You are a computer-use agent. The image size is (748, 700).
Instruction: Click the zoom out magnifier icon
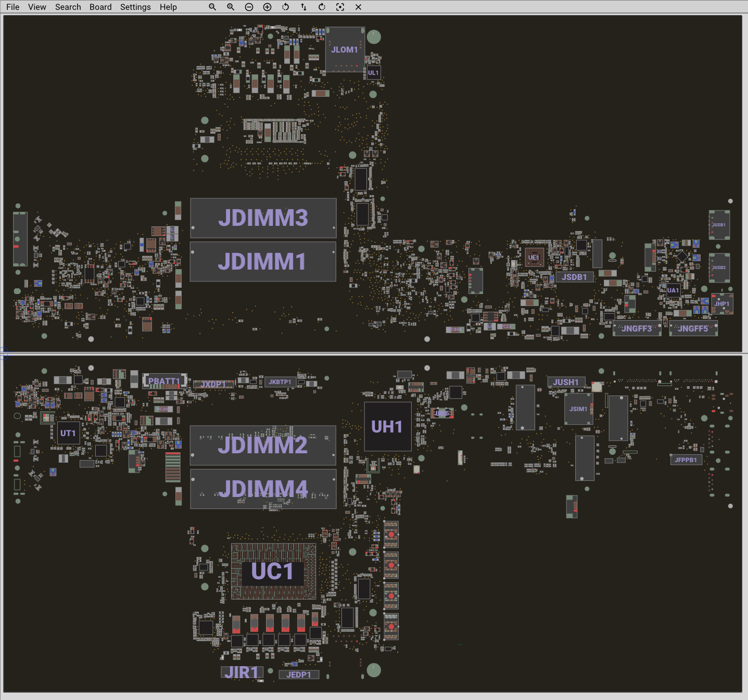(212, 7)
